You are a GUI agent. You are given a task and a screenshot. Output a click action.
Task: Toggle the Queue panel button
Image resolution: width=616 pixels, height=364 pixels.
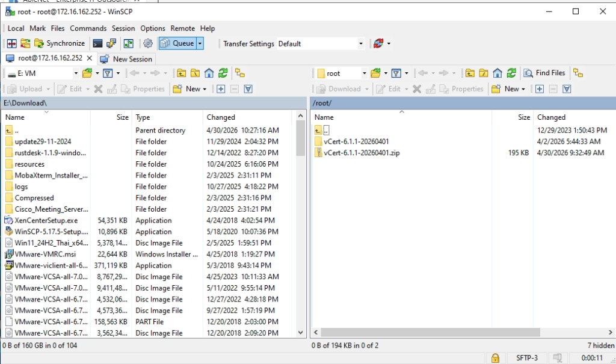click(177, 43)
